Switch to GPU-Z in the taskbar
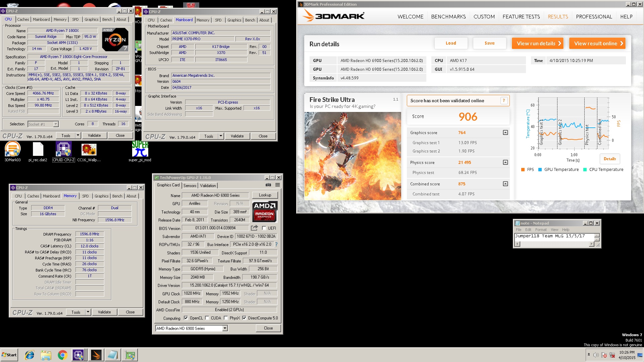The height and width of the screenshot is (362, 644). tap(129, 355)
